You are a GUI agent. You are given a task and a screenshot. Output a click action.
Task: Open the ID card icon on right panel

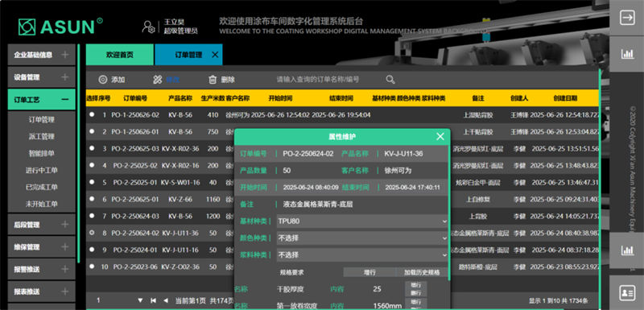(627, 292)
